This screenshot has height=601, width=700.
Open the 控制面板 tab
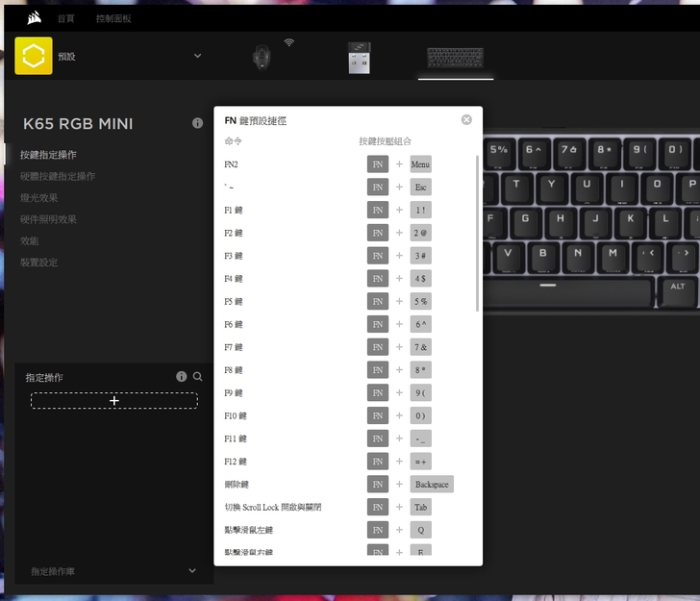pos(113,18)
